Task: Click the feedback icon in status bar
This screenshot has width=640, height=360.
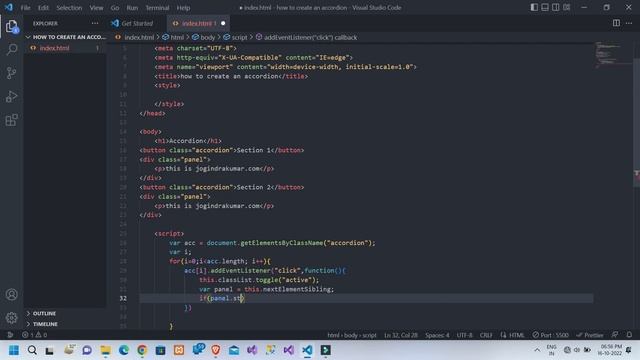Action: 615,335
